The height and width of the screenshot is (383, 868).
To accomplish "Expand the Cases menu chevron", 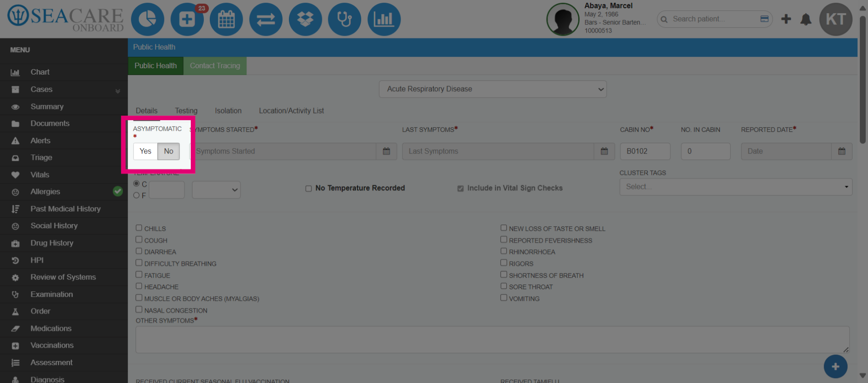I will (x=118, y=90).
